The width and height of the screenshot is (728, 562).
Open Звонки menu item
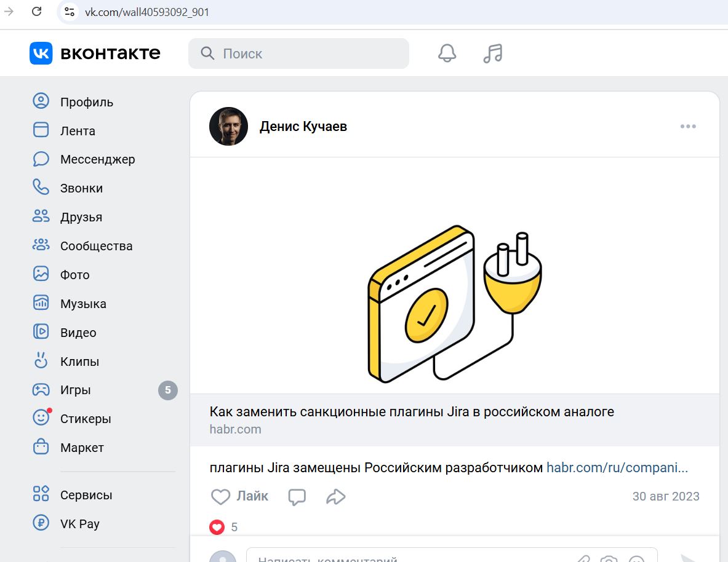(82, 188)
